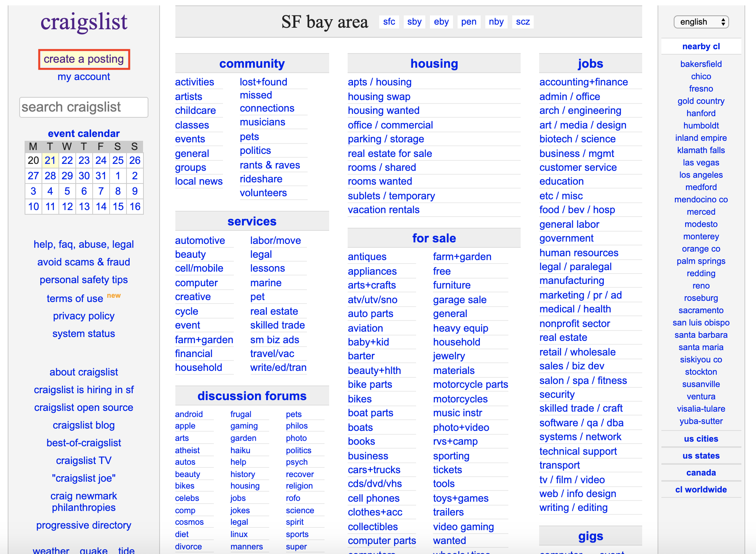Viewport: 756px width, 554px height.
Task: Switch to the eby subarea tab
Action: pos(441,22)
